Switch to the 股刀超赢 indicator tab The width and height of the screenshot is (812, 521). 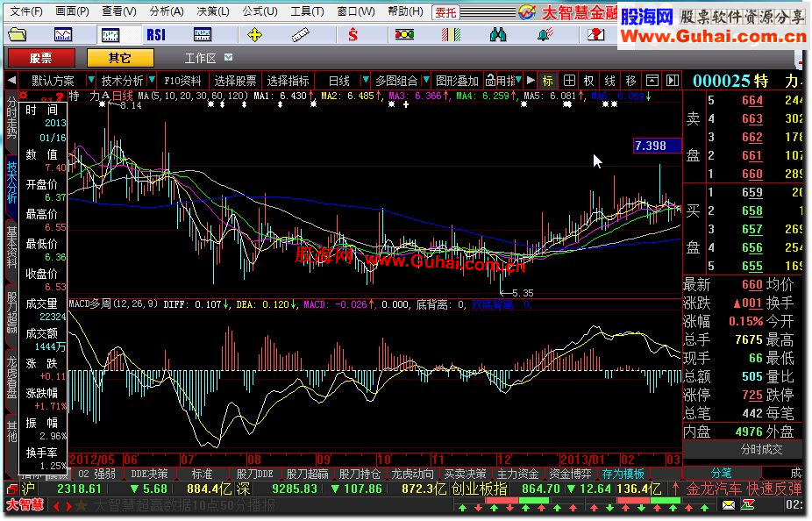pyautogui.click(x=307, y=474)
